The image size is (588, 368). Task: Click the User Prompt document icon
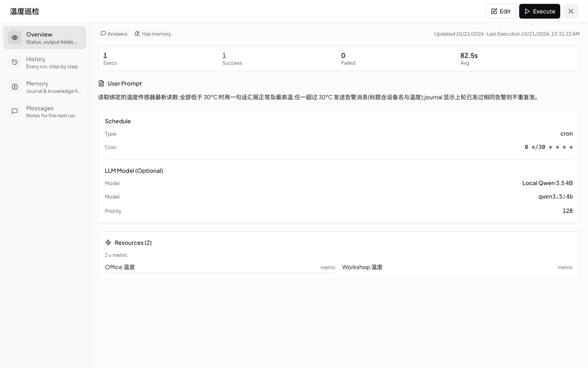point(101,83)
